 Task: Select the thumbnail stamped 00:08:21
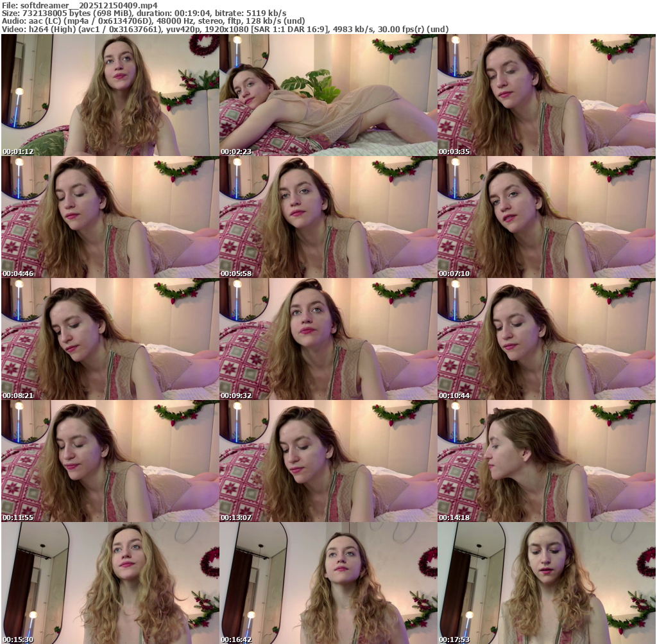tap(110, 339)
